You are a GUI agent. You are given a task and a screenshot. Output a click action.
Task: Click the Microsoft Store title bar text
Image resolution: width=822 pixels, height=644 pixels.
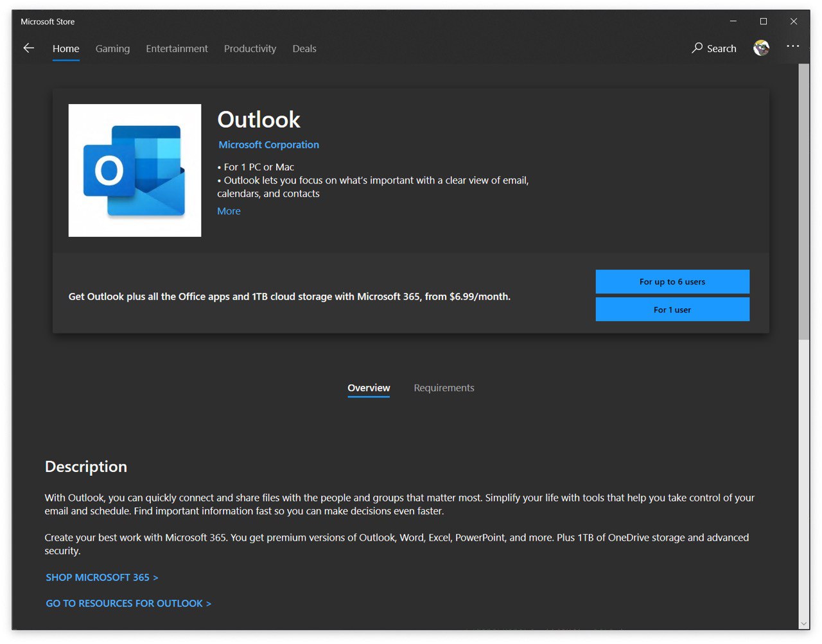[x=48, y=22]
